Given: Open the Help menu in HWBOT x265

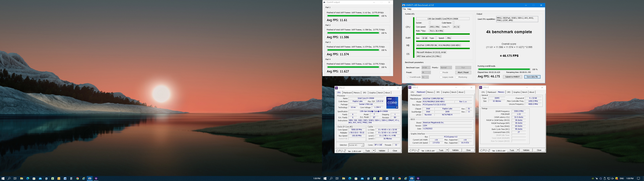Looking at the screenshot, I should click(409, 9).
